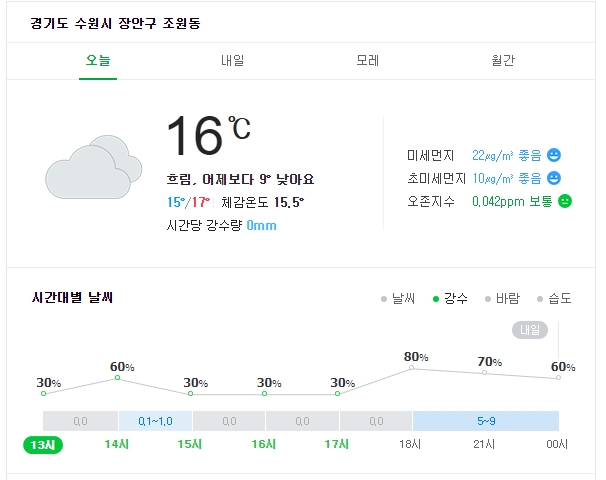The height and width of the screenshot is (480, 606).
Task: Open the 모레 tab
Action: coord(368,61)
